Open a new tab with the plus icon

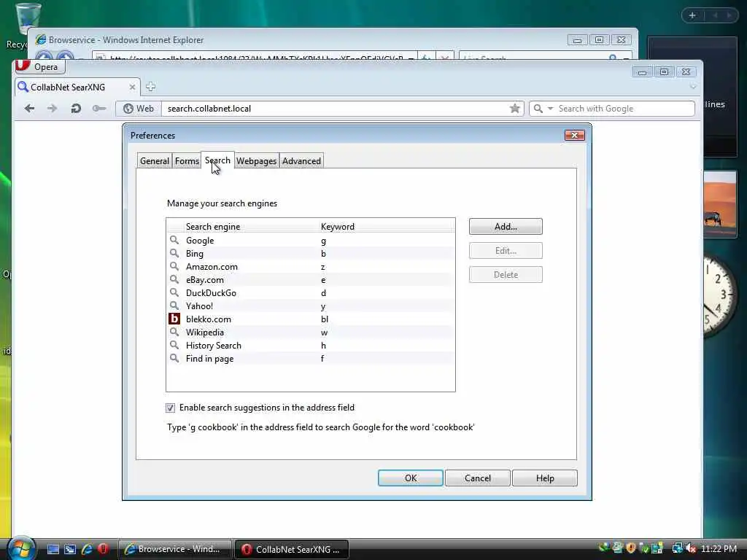tap(150, 87)
